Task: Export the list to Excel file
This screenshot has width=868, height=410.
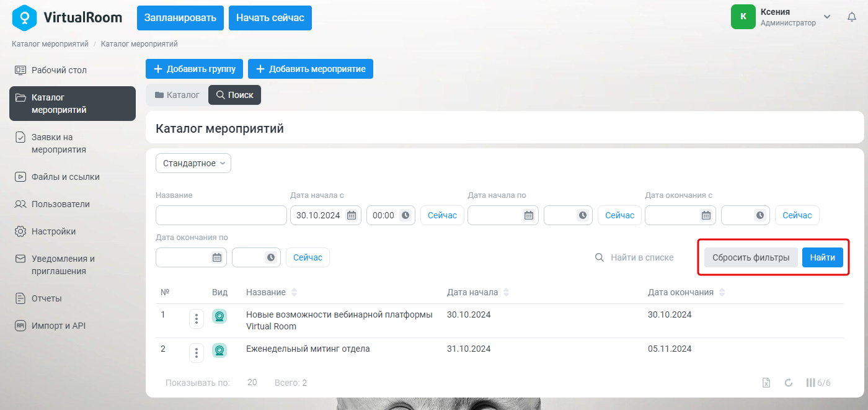Action: tap(766, 383)
